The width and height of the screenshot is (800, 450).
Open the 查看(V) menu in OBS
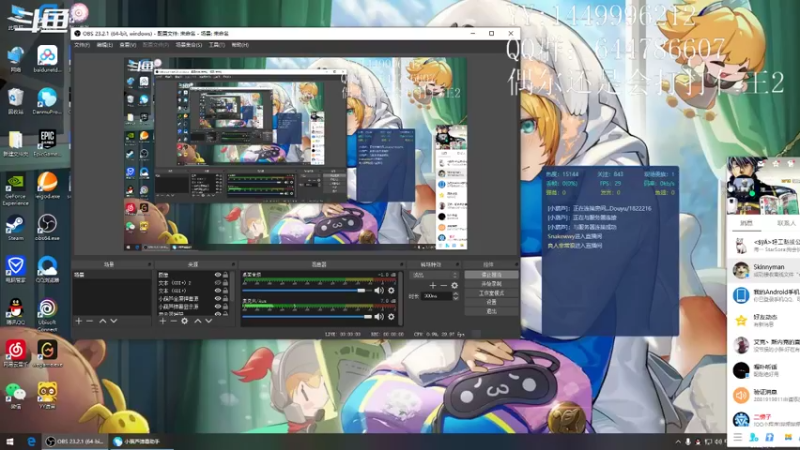pyautogui.click(x=128, y=45)
